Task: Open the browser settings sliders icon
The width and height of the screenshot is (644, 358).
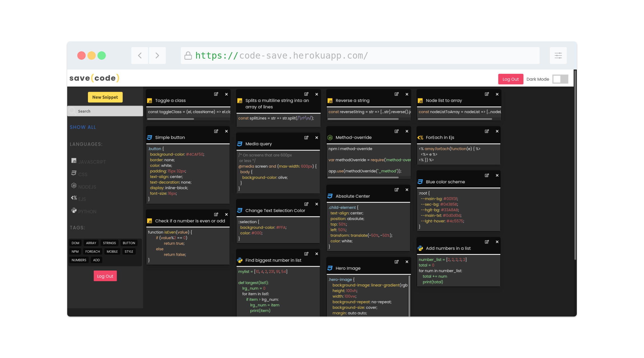Action: (x=558, y=56)
